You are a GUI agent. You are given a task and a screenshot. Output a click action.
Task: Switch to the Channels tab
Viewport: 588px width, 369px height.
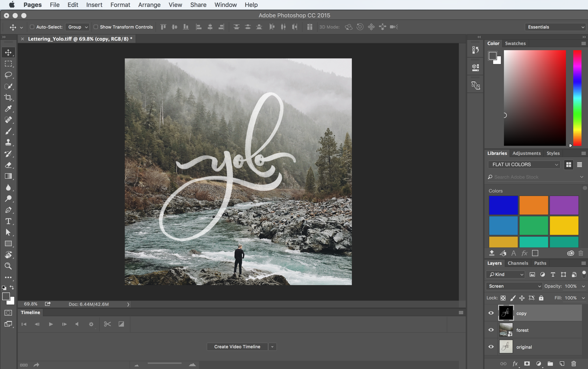pyautogui.click(x=518, y=263)
